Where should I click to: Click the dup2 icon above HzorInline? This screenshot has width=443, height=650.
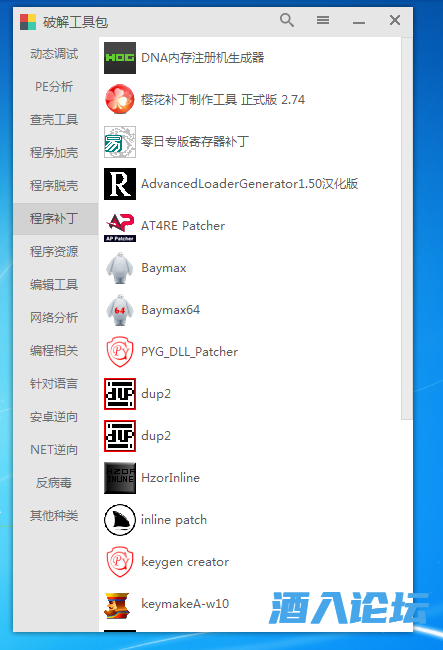click(120, 436)
